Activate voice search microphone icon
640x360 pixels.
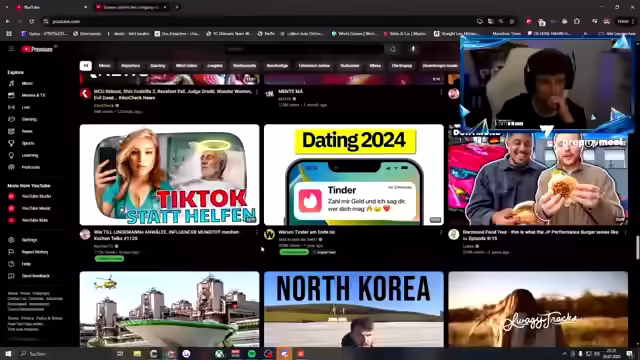[413, 49]
